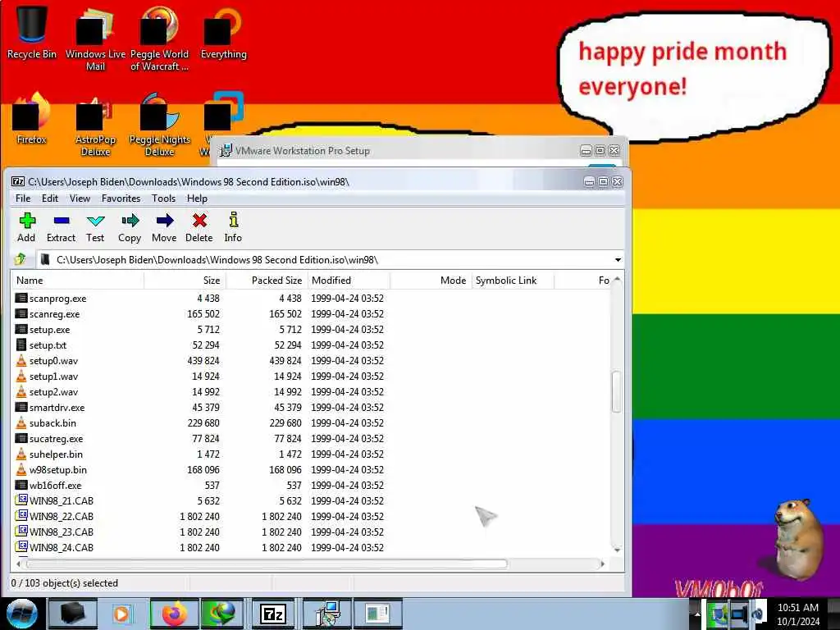Select w98setup.bin file name

coord(58,470)
